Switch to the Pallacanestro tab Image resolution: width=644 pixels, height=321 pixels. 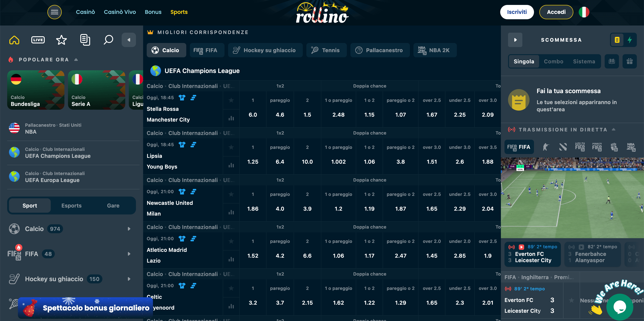380,50
